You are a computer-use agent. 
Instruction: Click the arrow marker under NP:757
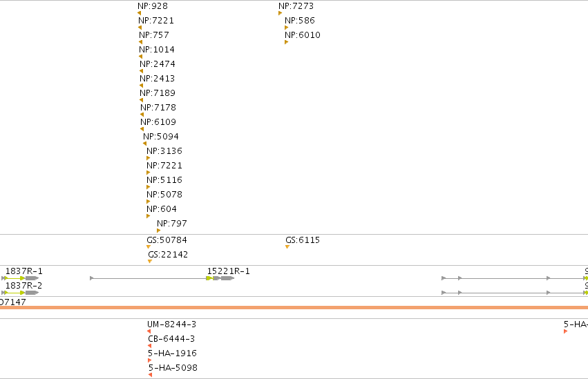click(x=140, y=42)
